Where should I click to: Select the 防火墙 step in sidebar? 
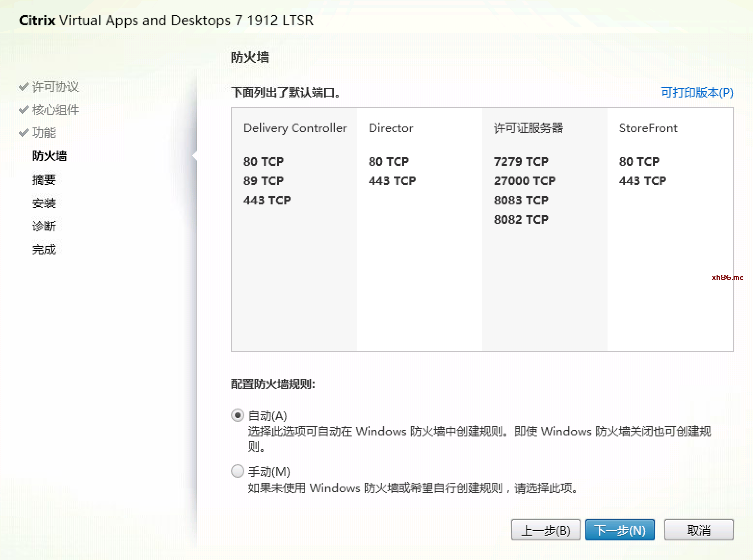coord(49,156)
